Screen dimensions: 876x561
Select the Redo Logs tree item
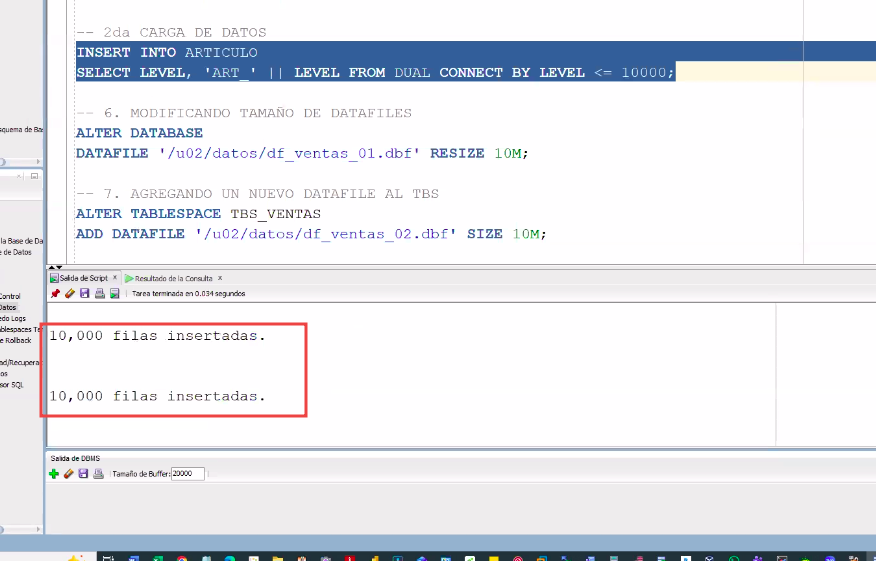[16, 318]
